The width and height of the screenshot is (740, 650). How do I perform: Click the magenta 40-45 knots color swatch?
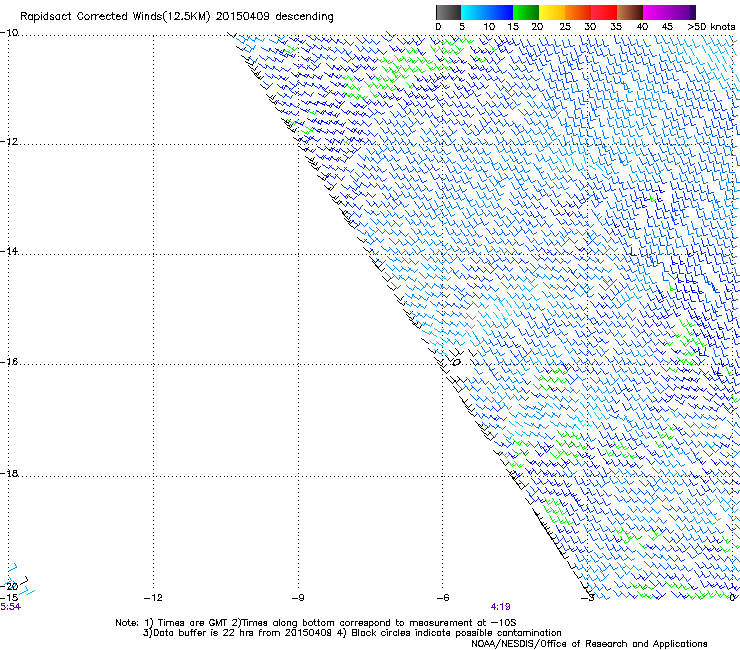(656, 12)
